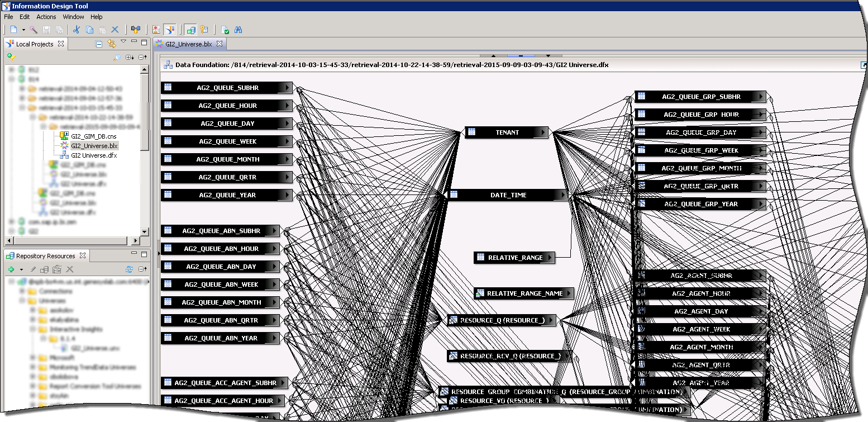
Task: Refresh the Repository Resources panel
Action: pyautogui.click(x=130, y=269)
